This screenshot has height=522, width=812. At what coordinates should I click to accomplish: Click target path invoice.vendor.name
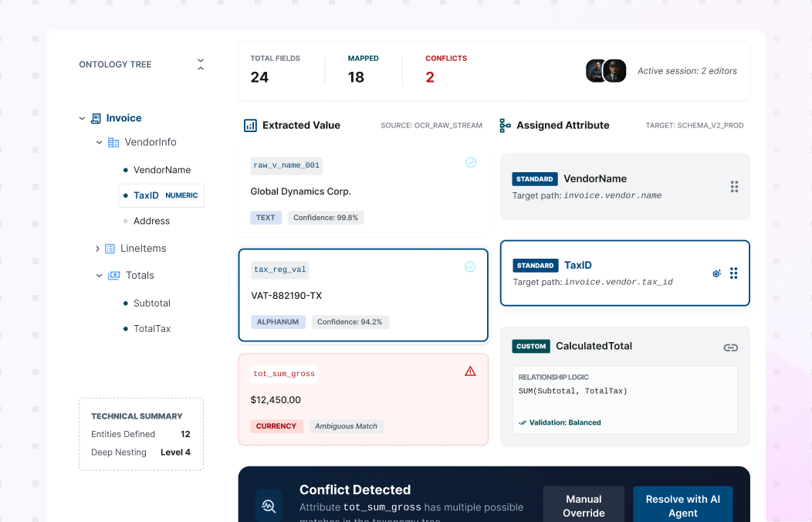(613, 196)
